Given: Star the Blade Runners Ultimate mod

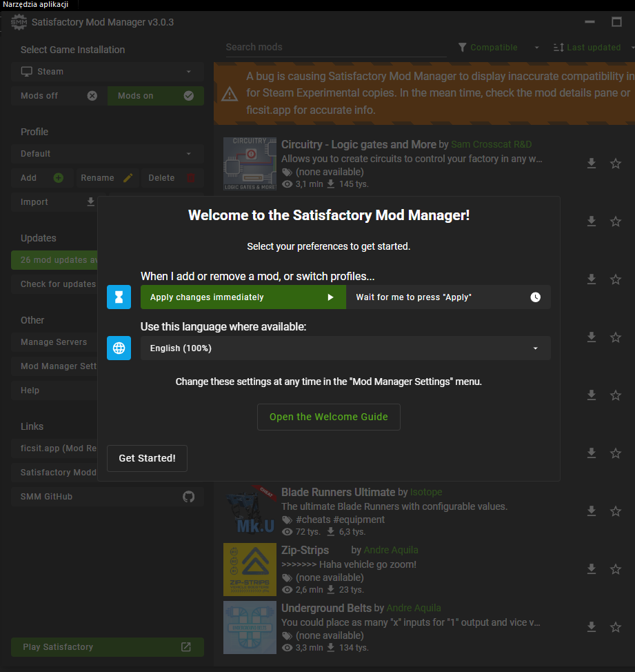Looking at the screenshot, I should (x=616, y=511).
